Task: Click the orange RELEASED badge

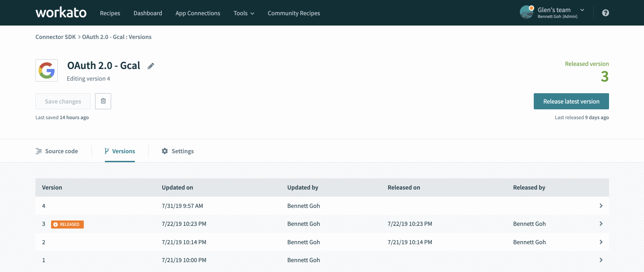Action: click(x=67, y=224)
